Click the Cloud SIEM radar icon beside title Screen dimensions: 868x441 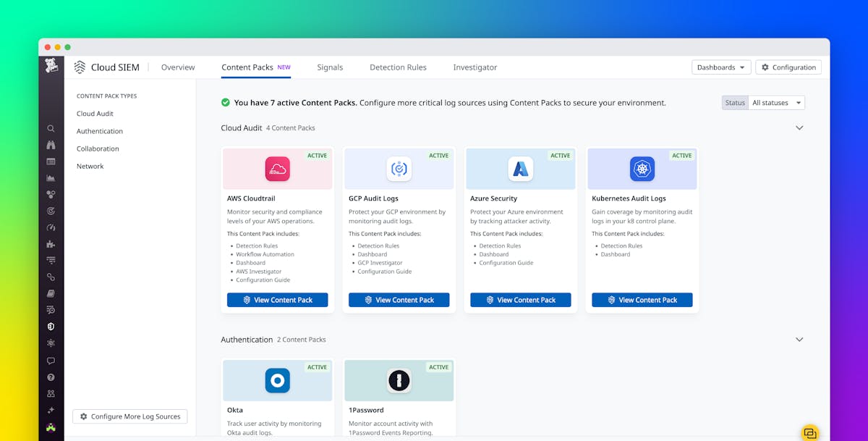80,67
